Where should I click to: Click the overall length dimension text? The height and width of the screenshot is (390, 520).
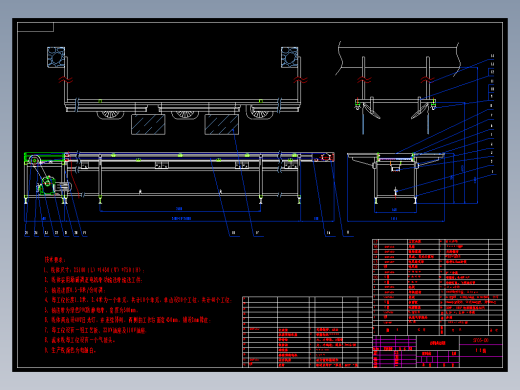pyautogui.click(x=181, y=219)
